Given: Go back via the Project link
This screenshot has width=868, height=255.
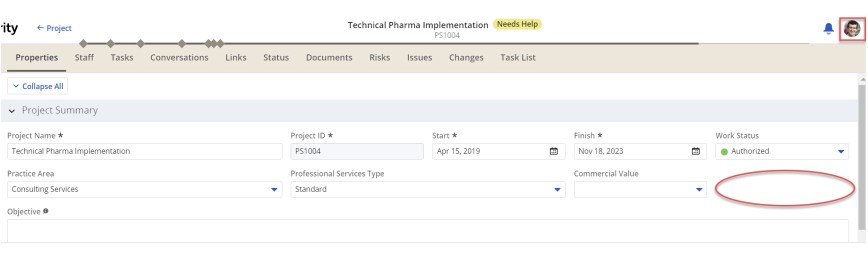Looking at the screenshot, I should pos(54,28).
